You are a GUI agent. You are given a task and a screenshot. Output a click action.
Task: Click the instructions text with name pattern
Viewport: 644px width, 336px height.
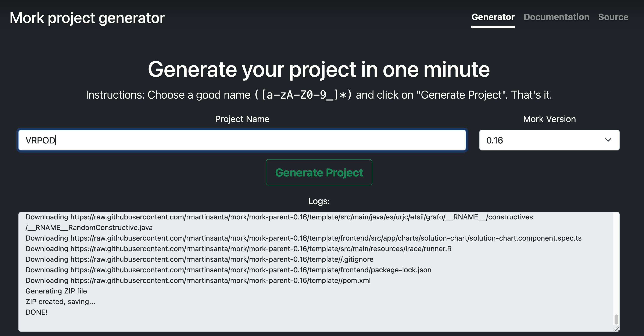pyautogui.click(x=319, y=95)
